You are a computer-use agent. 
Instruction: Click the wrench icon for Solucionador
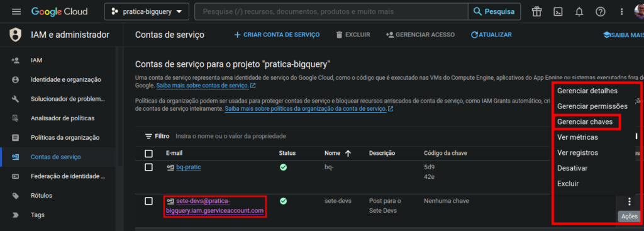[16, 99]
